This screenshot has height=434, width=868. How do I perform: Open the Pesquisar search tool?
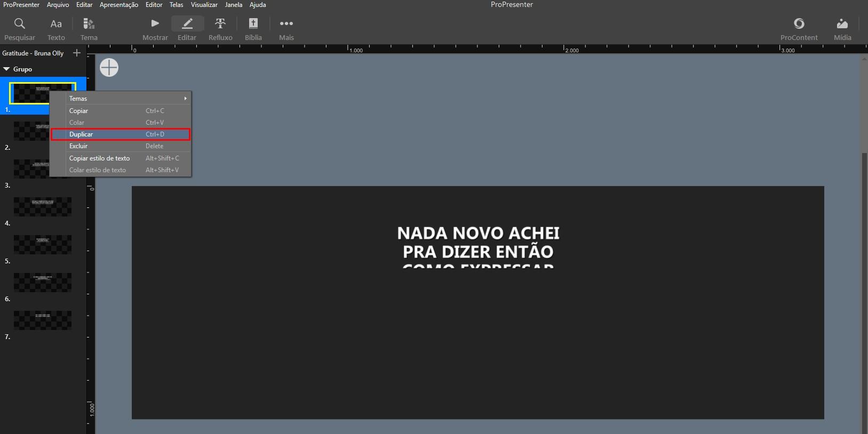pyautogui.click(x=20, y=24)
